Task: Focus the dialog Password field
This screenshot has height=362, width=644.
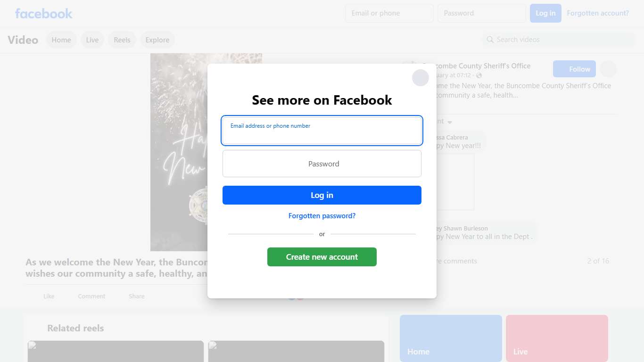Action: tap(322, 164)
